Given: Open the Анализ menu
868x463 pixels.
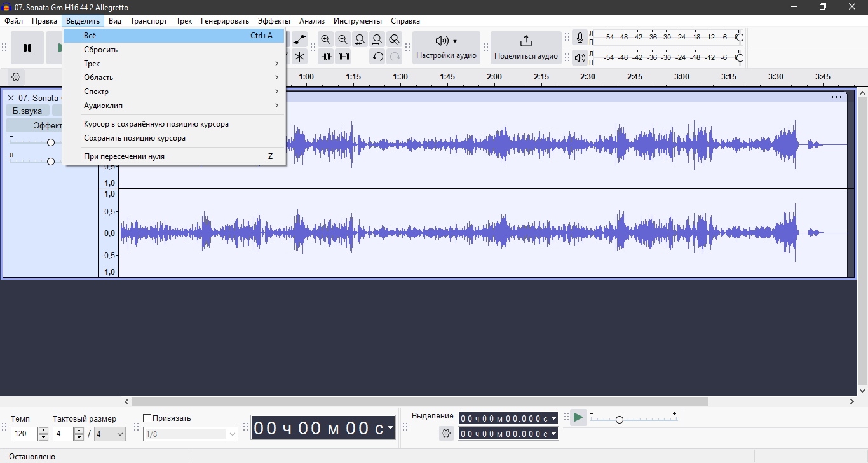Looking at the screenshot, I should click(x=312, y=21).
